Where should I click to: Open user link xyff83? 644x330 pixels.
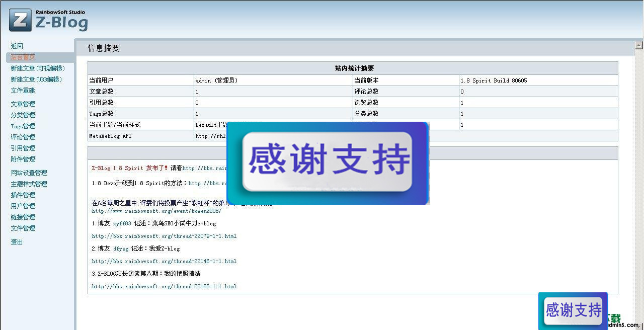tap(122, 223)
